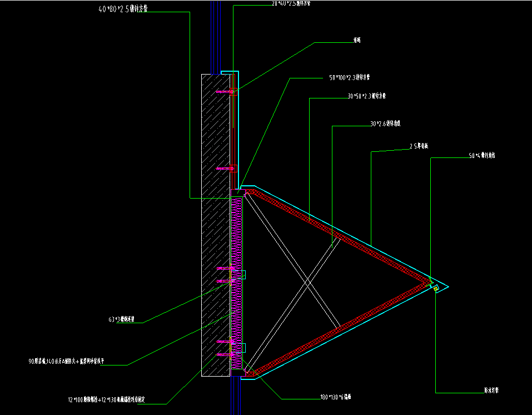Select the 30*2.6 angle steel label
Viewport: 532px width, 415px height.
(x=385, y=123)
